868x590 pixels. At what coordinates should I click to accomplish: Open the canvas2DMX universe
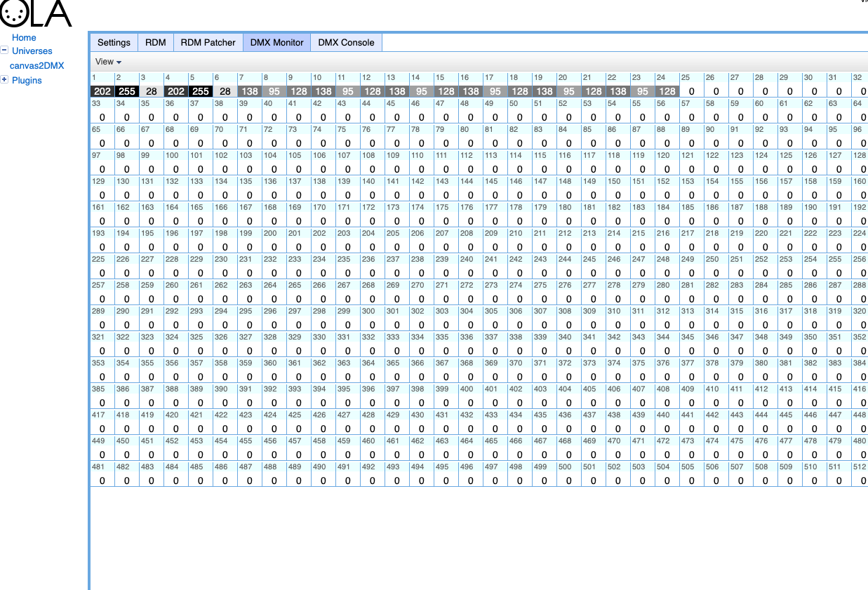(x=36, y=65)
